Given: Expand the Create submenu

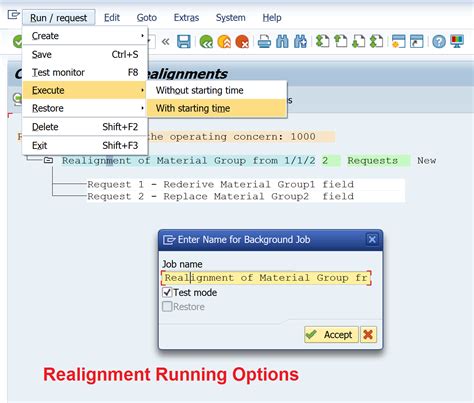Looking at the screenshot, I should (85, 36).
